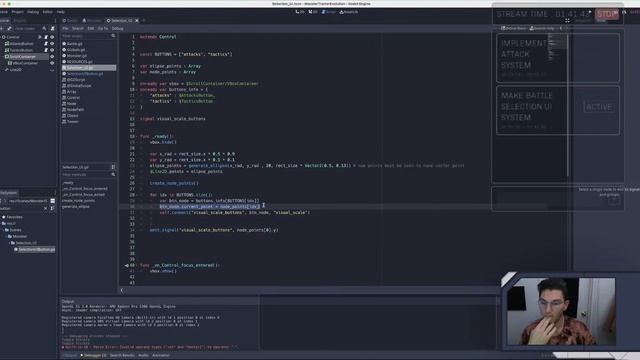
Task: Open the Editor menu
Action: [x=47, y=12]
